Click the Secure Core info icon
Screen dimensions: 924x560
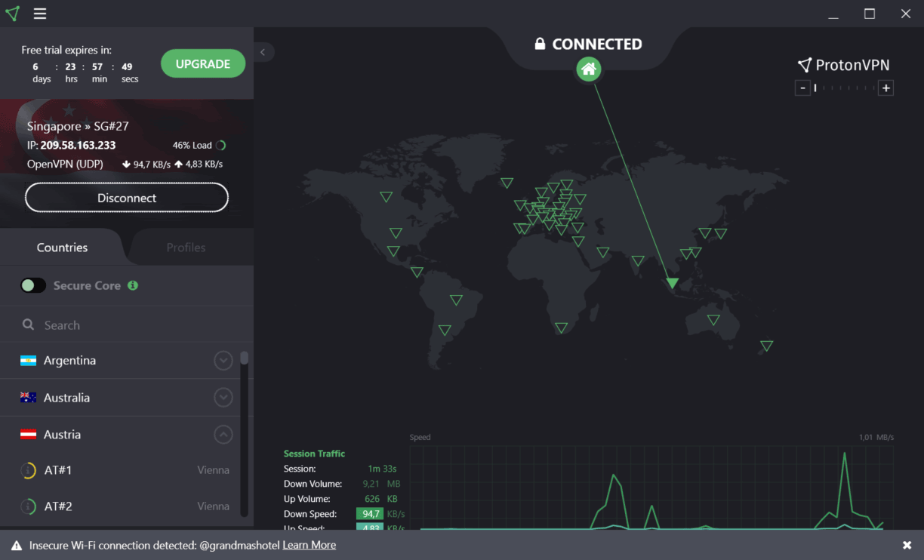133,285
